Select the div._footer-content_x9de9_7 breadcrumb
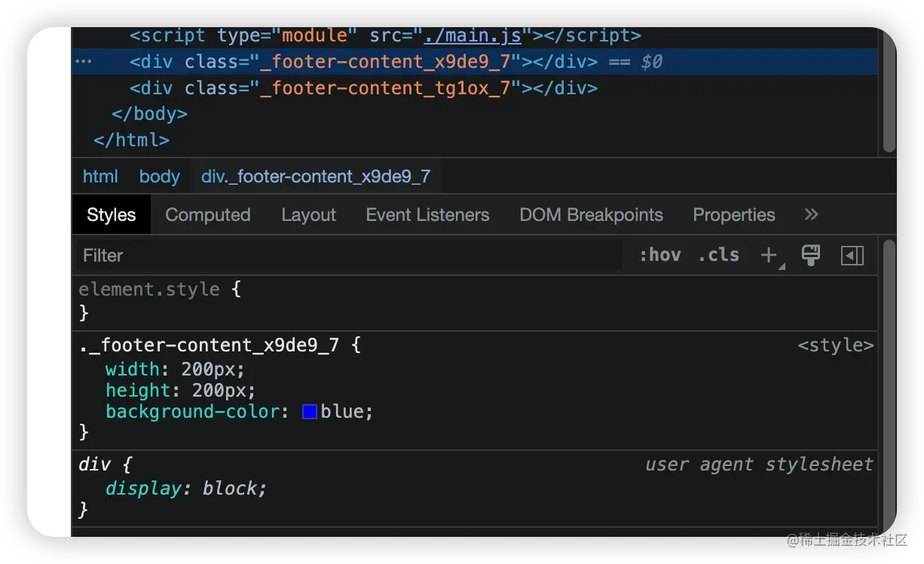The image size is (924, 564). tap(316, 176)
